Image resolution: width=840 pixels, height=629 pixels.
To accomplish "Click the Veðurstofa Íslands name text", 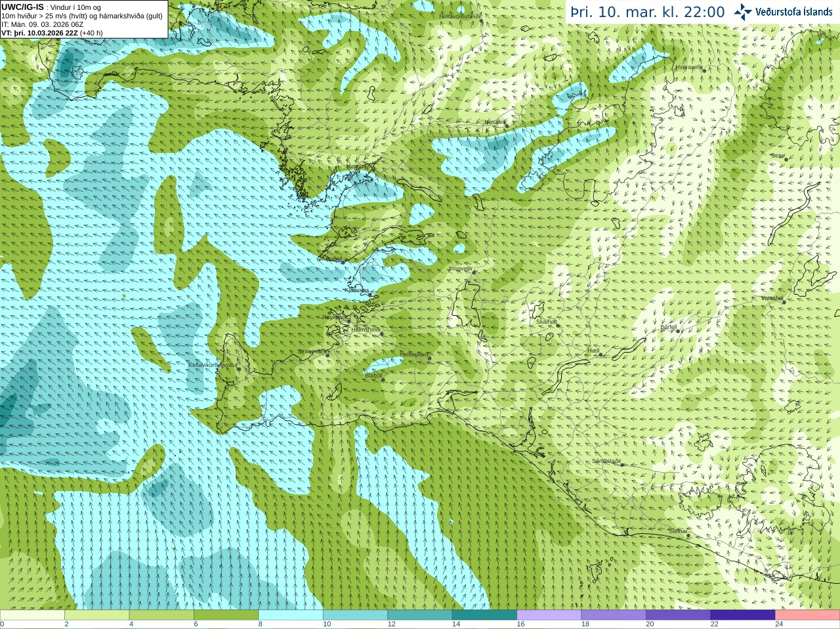I will coord(794,12).
